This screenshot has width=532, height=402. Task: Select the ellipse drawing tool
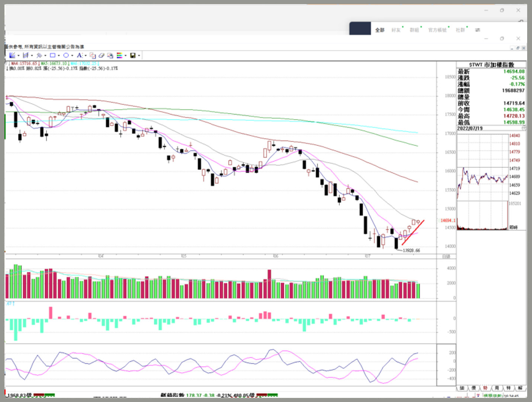tap(66, 55)
